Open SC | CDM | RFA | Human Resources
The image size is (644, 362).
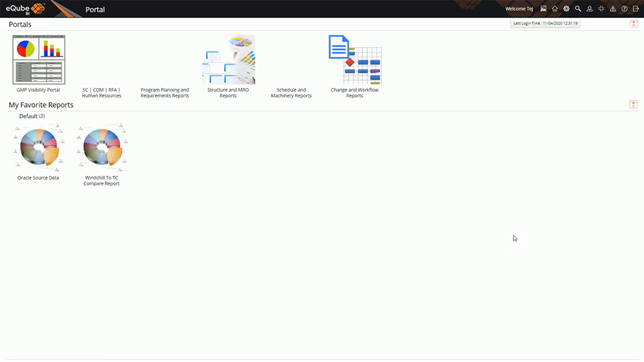[x=102, y=93]
